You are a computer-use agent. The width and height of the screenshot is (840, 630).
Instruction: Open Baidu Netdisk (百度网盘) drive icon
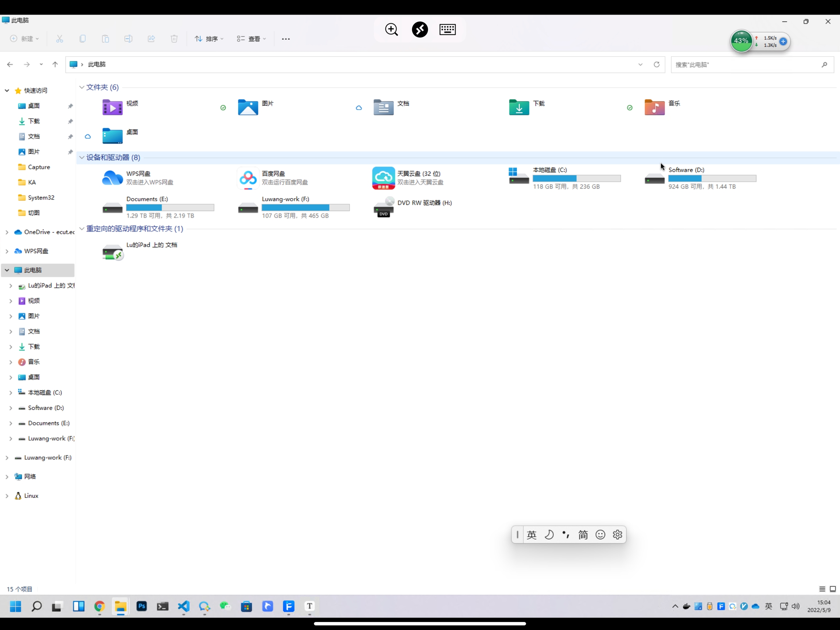coord(248,178)
